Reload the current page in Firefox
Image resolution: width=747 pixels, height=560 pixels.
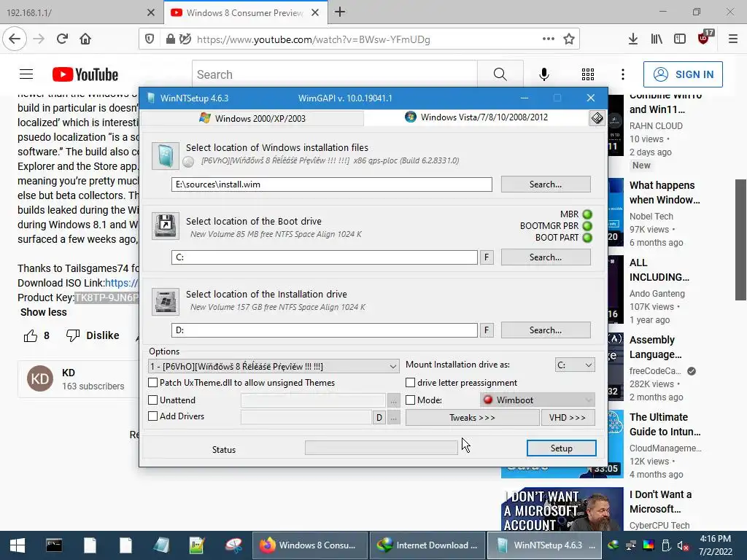[62, 39]
